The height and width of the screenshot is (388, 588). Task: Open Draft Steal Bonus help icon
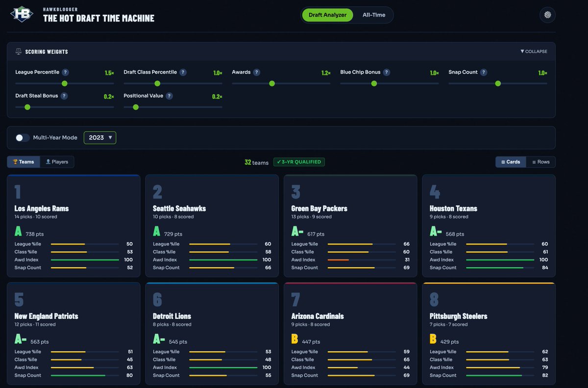click(x=64, y=96)
